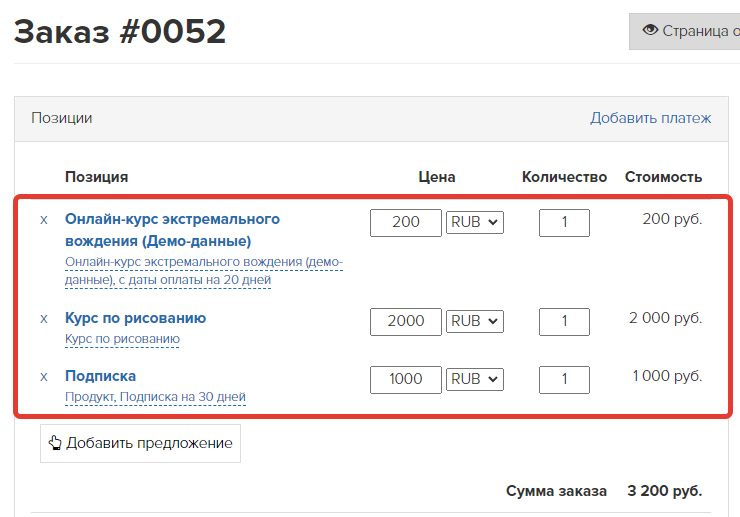Click the offer text с даты оплаты на 20 дней
The image size is (740, 517).
(x=194, y=280)
